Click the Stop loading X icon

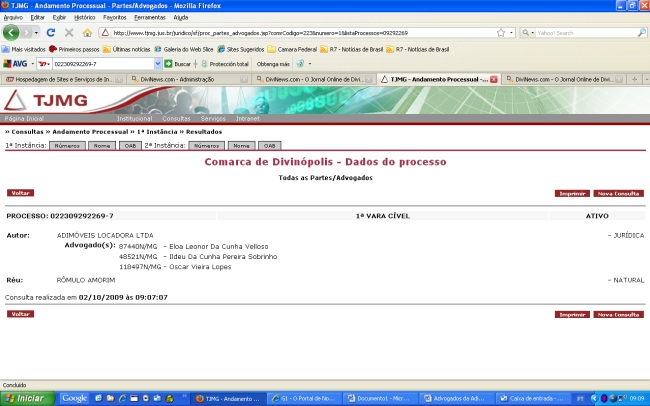pyautogui.click(x=69, y=32)
